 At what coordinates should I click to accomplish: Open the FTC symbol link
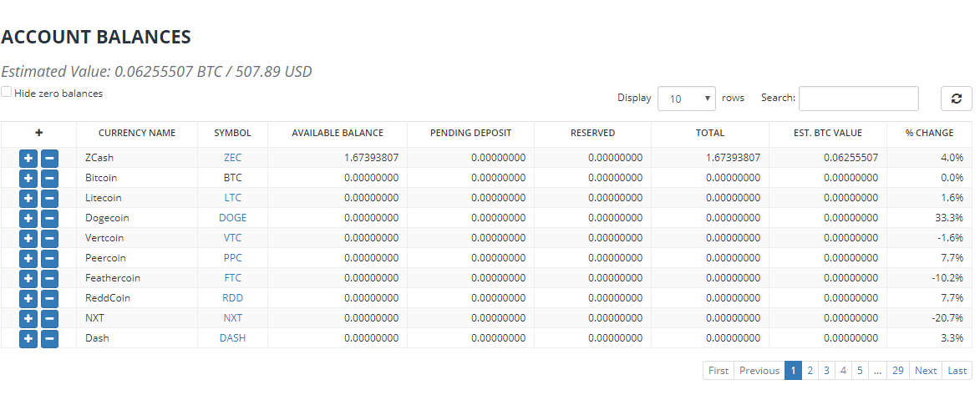click(x=232, y=278)
